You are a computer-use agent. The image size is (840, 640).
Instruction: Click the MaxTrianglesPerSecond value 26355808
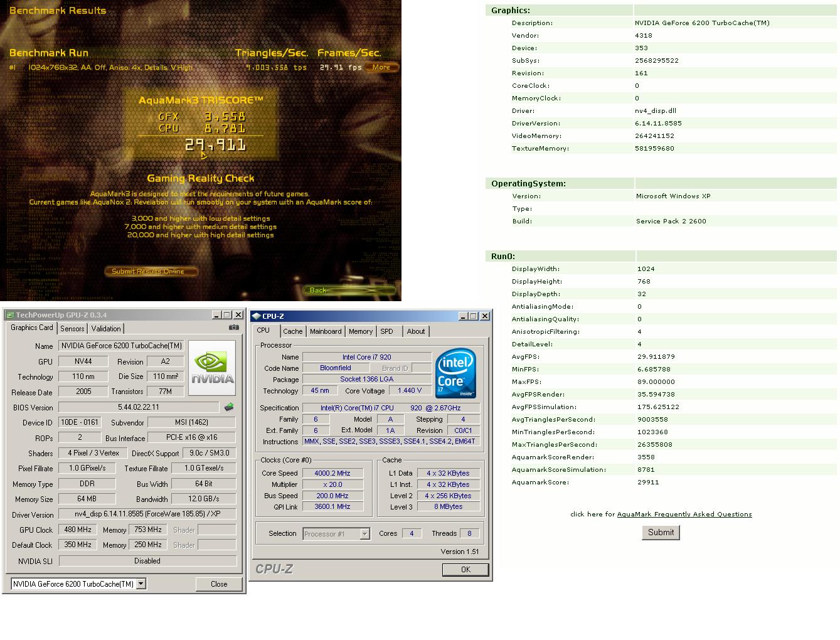[655, 444]
